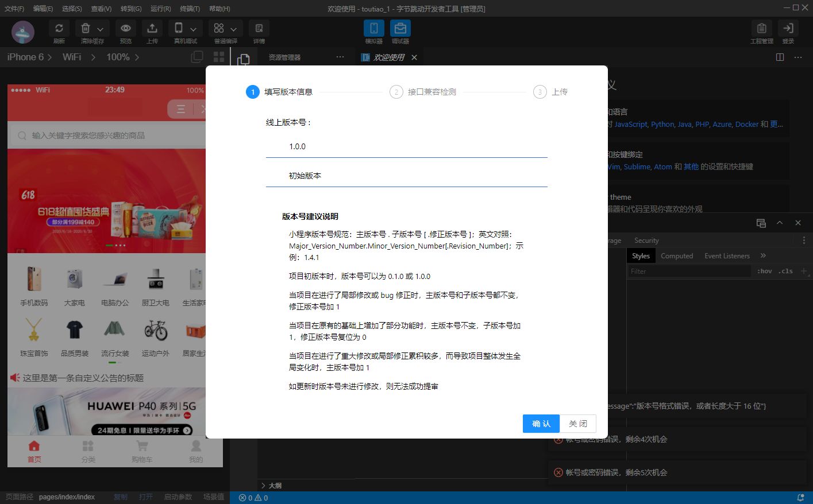Image resolution: width=813 pixels, height=504 pixels.
Task: Click the 确认 confirm button
Action: (541, 424)
